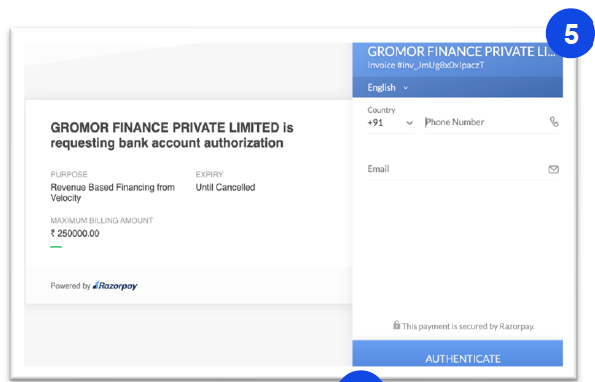Click the blue step 5 badge

pos(571,33)
